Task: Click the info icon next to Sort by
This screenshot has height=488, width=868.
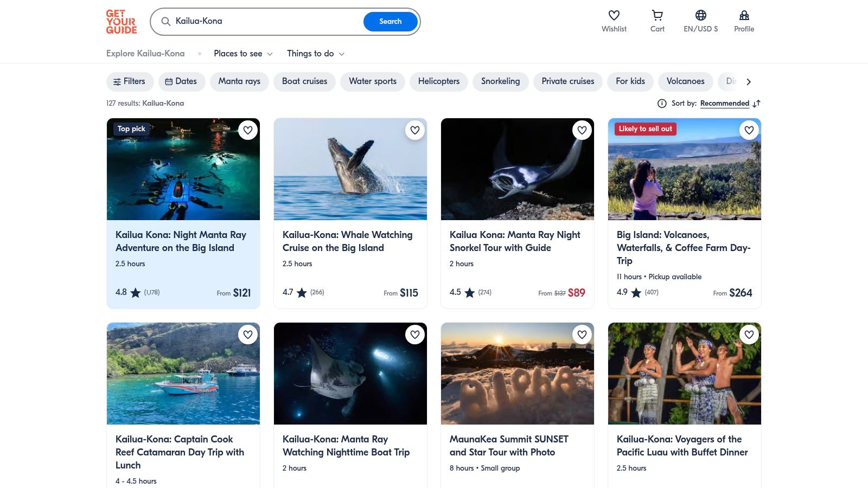Action: pyautogui.click(x=662, y=103)
